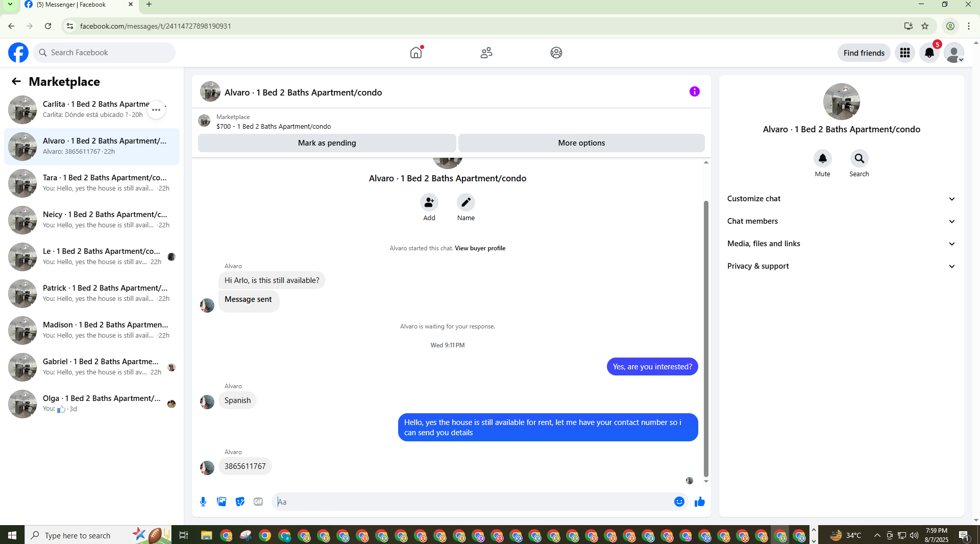This screenshot has height=544, width=980.
Task: Click chat history vertical scrollbar
Action: (x=706, y=338)
